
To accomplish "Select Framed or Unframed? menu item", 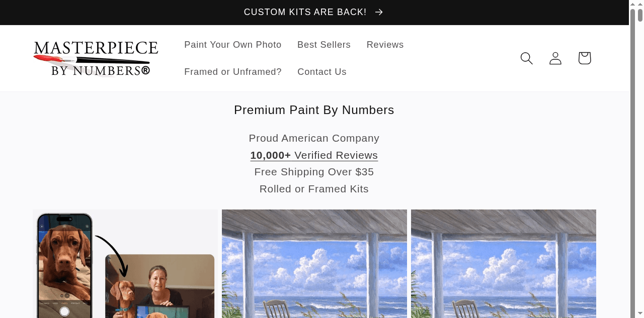I will click(x=233, y=72).
